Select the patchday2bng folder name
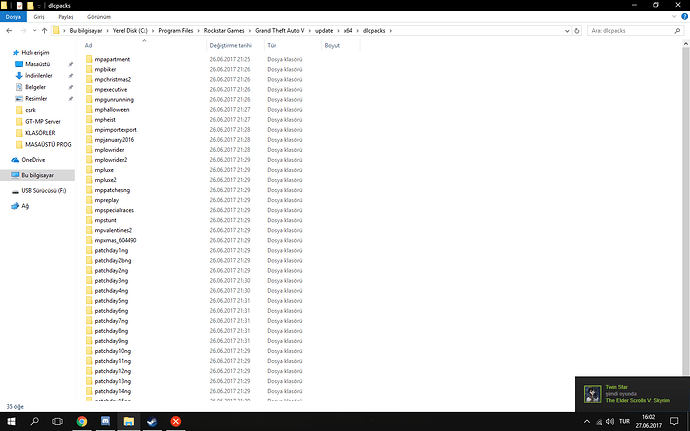The width and height of the screenshot is (690, 431). [113, 261]
